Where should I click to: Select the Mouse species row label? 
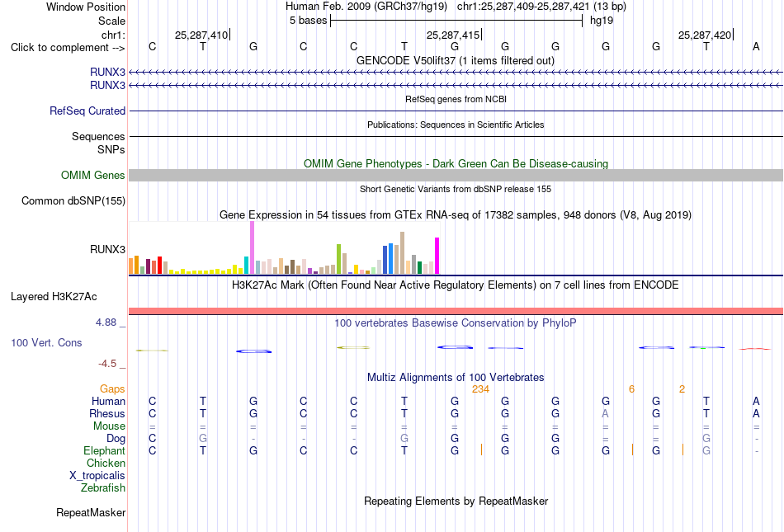[109, 426]
